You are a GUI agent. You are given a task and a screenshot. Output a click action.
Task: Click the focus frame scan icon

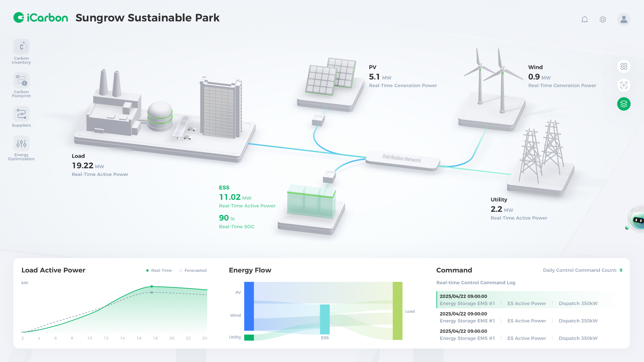[624, 85]
